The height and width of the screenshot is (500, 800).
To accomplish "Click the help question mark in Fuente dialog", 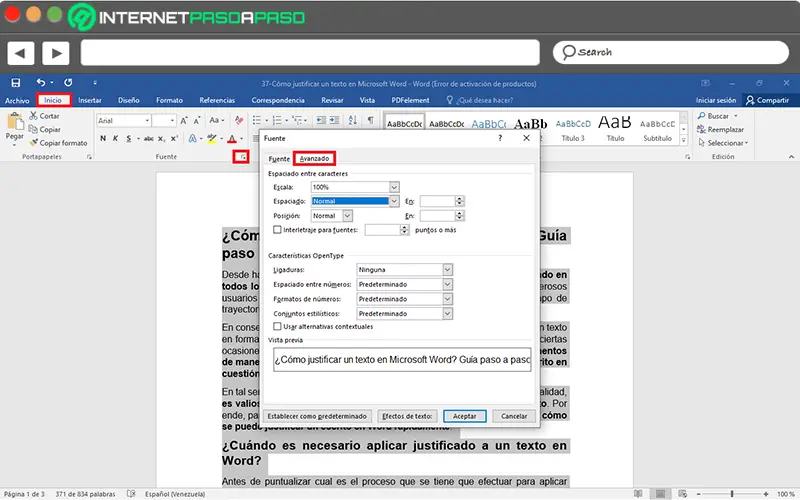I will point(500,138).
